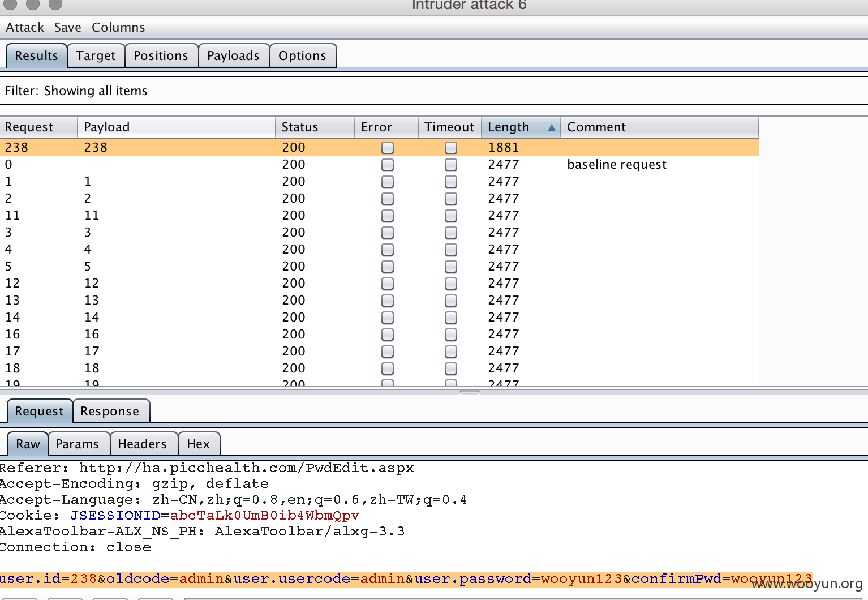This screenshot has width=868, height=600.
Task: Select the row for request 14
Action: (x=379, y=317)
